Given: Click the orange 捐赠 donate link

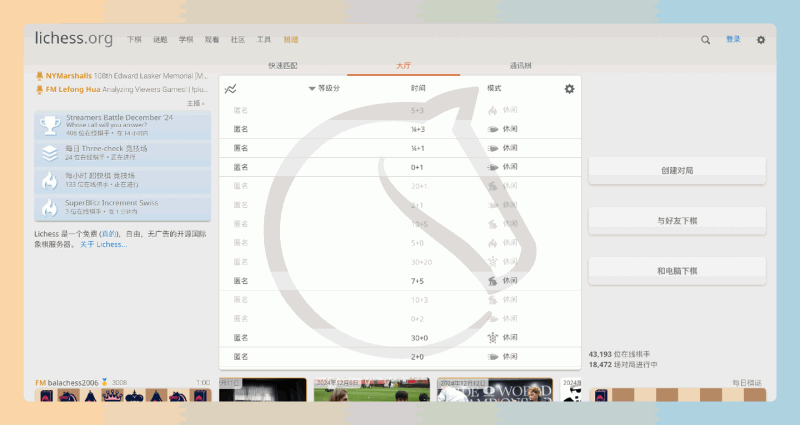Looking at the screenshot, I should tap(291, 39).
